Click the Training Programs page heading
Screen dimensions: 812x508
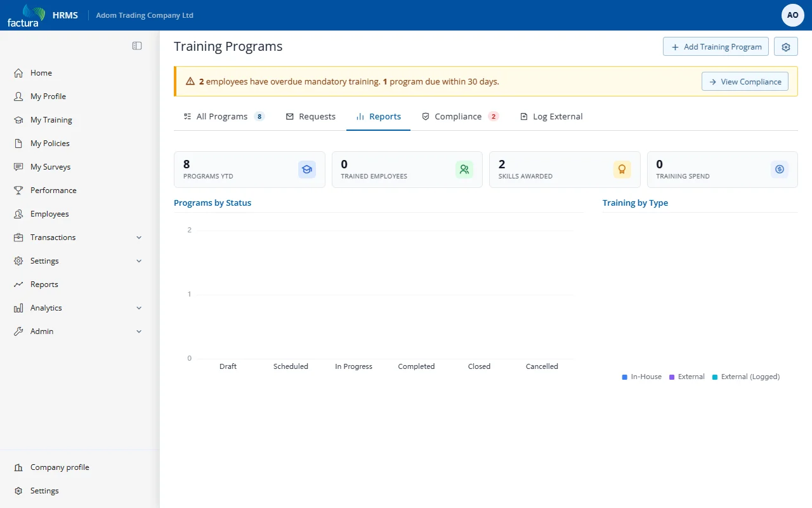[x=228, y=46]
